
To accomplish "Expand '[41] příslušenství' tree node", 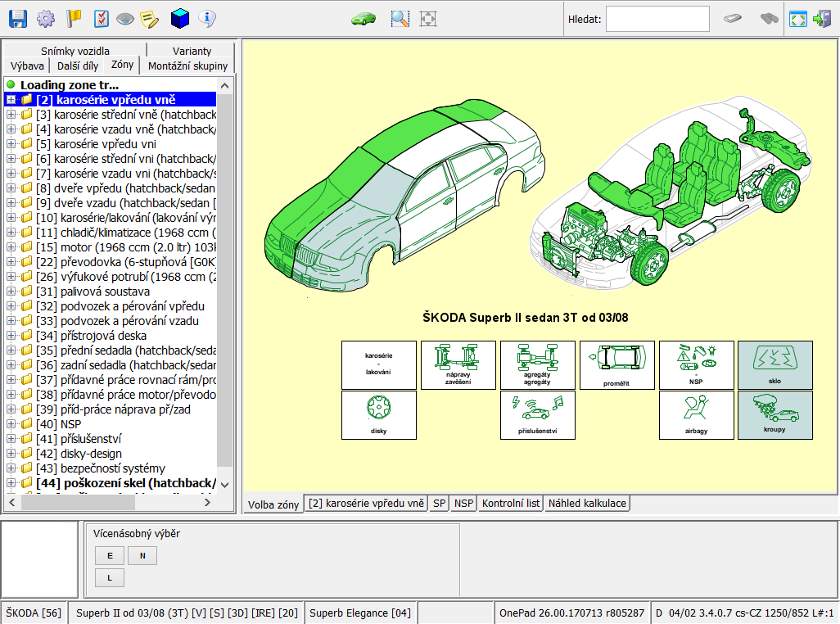I will [11, 439].
